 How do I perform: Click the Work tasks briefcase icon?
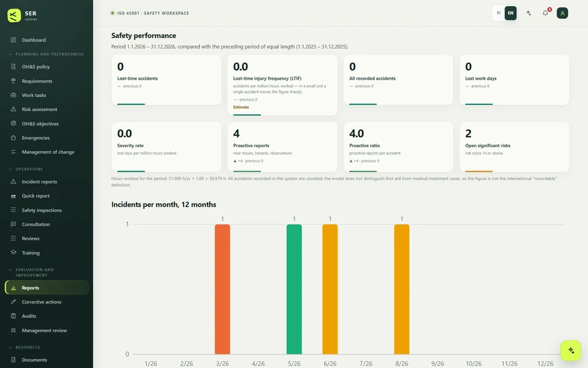pyautogui.click(x=13, y=95)
